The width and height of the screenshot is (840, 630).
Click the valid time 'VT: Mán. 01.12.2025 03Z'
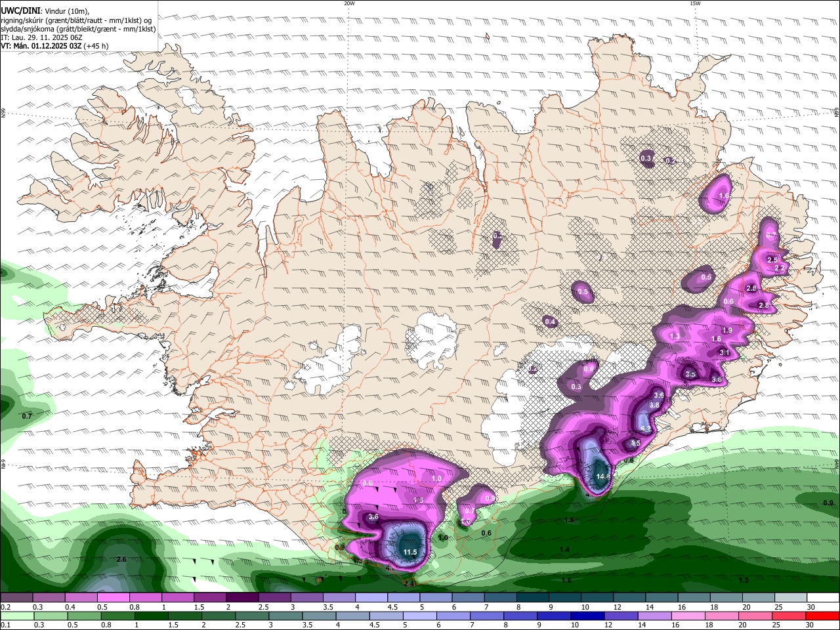click(41, 46)
